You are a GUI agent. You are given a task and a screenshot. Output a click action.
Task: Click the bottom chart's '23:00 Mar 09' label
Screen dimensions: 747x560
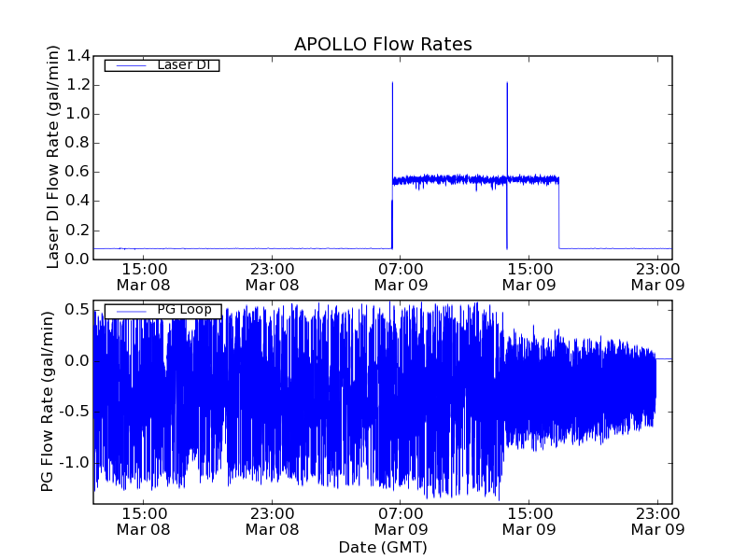click(658, 522)
